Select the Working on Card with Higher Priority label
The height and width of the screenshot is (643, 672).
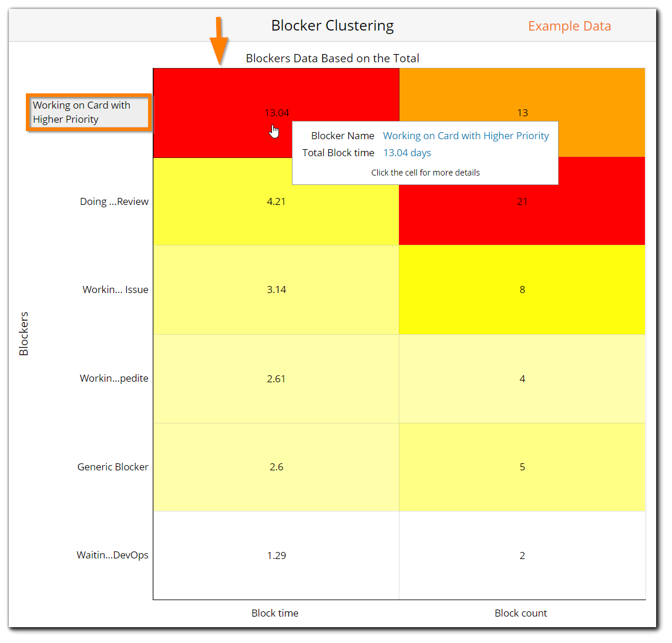[x=88, y=112]
